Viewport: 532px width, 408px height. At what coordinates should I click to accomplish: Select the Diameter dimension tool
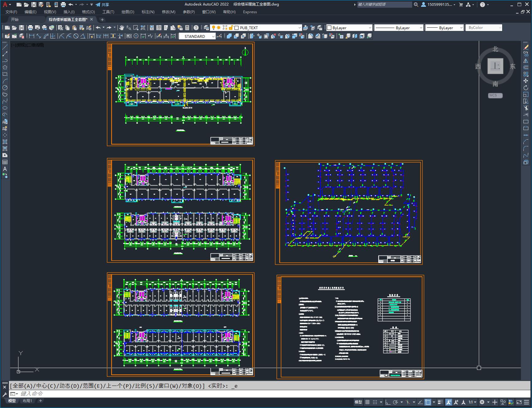coord(76,36)
